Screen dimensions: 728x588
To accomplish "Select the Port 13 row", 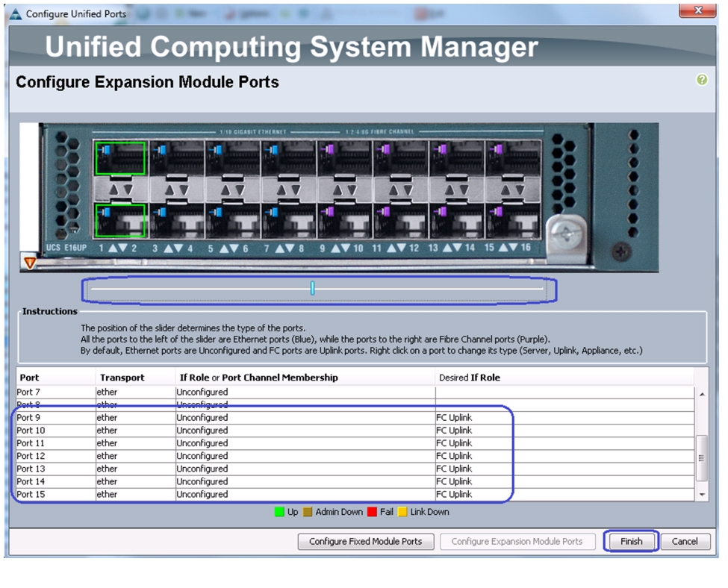I will [x=355, y=469].
